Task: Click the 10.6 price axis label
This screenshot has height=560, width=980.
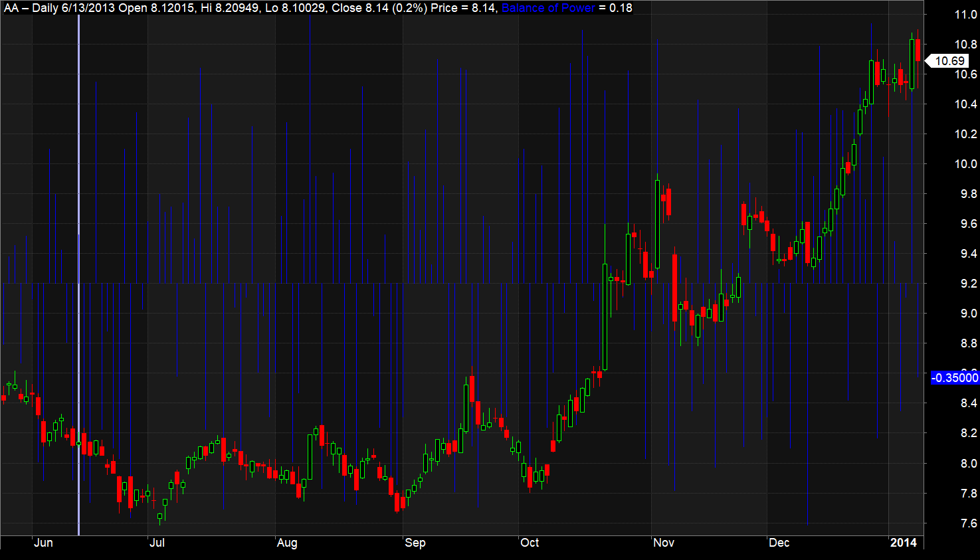Action: pyautogui.click(x=966, y=74)
